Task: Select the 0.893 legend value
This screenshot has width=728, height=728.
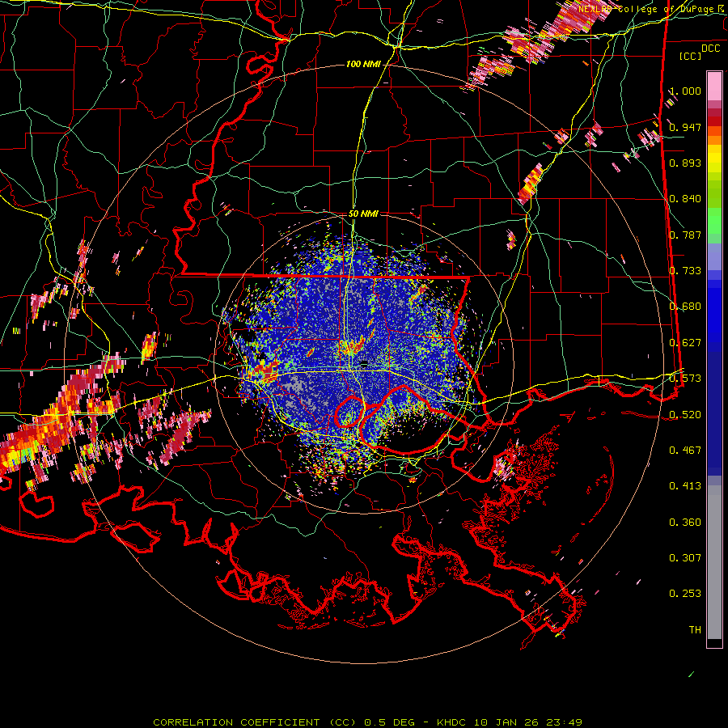Action: 685,163
